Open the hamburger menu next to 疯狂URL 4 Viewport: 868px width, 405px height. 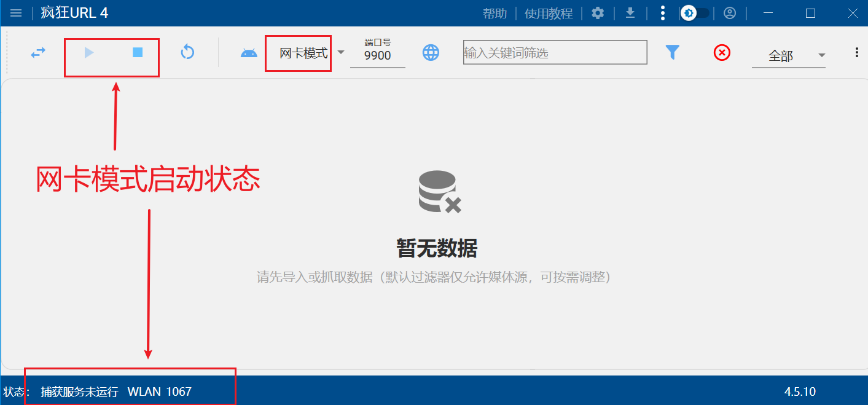click(x=16, y=13)
